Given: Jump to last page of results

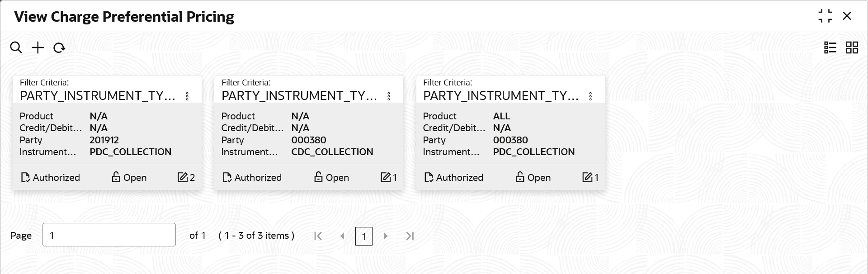Looking at the screenshot, I should 410,236.
